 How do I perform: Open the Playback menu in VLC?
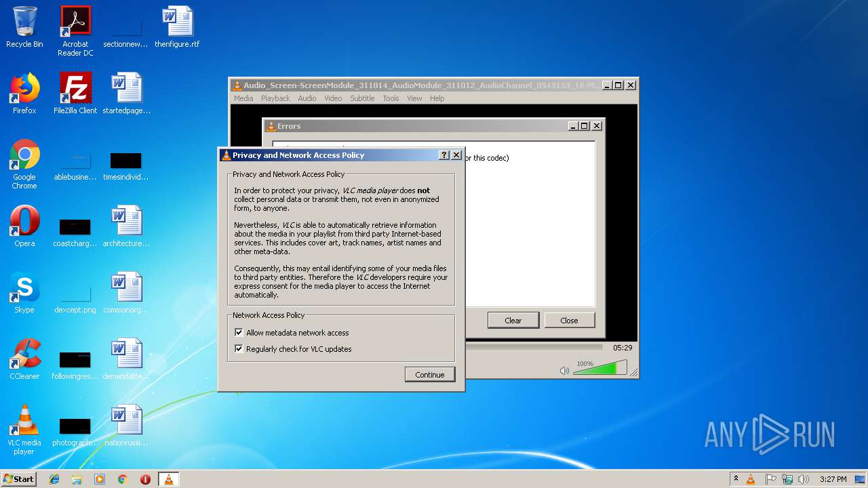275,98
